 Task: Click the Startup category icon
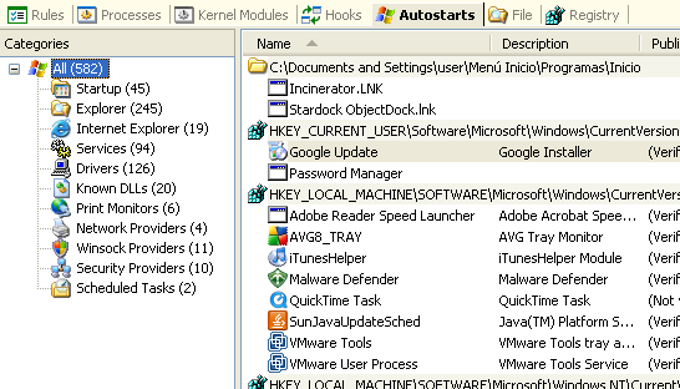61,89
